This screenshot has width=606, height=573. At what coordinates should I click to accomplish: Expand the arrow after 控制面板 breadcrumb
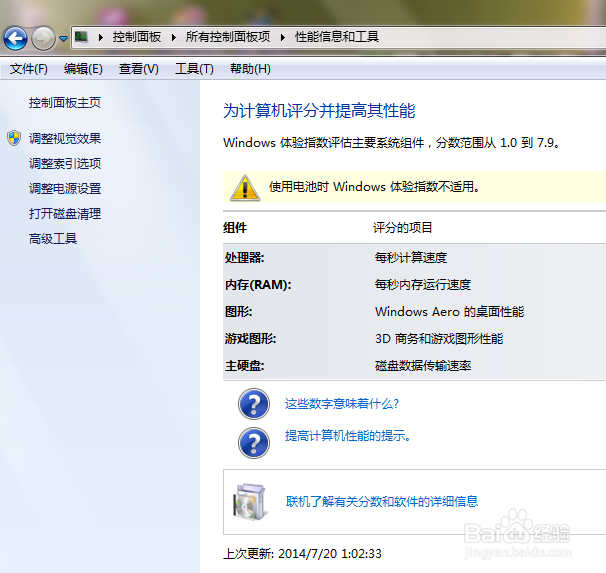point(174,37)
